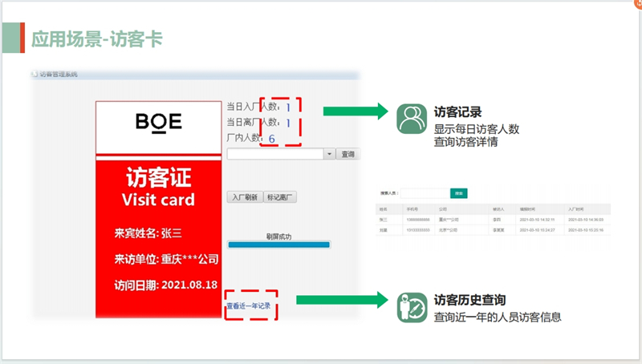Click the 公司 column header
The width and height of the screenshot is (642, 364).
(443, 209)
